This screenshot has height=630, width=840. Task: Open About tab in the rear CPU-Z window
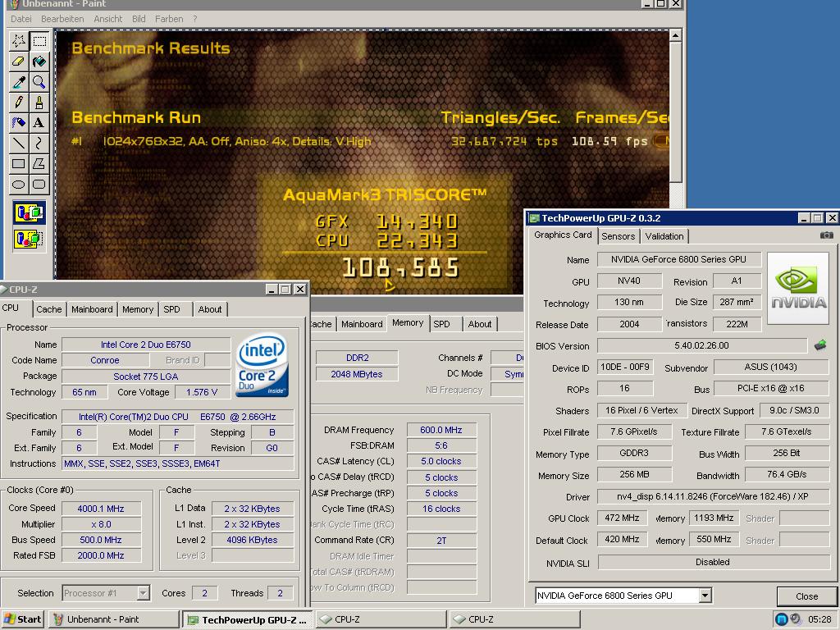coord(479,324)
